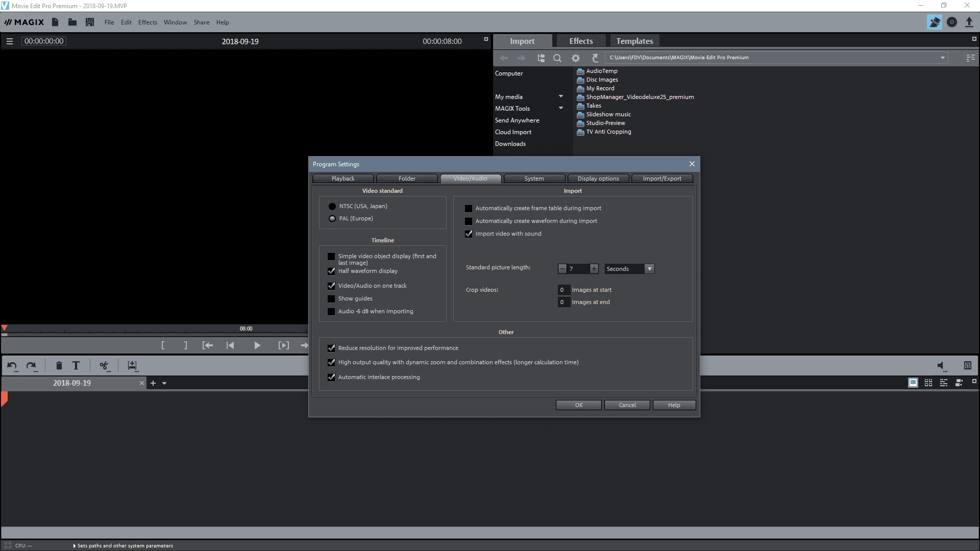980x551 pixels.
Task: Open the Folder tab in Program Settings
Action: [x=407, y=179]
